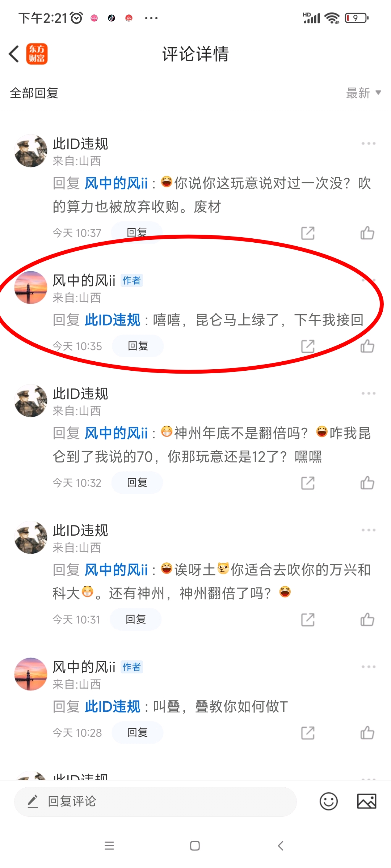Tap Android home navigation button
This screenshot has width=391, height=868.
195,846
